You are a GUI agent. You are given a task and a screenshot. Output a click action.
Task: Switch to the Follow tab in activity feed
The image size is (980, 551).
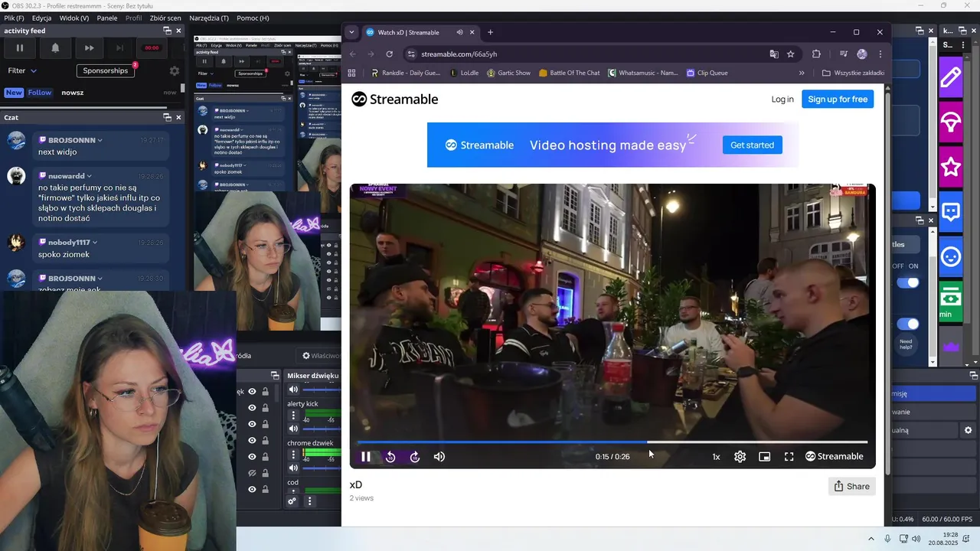pyautogui.click(x=40, y=93)
